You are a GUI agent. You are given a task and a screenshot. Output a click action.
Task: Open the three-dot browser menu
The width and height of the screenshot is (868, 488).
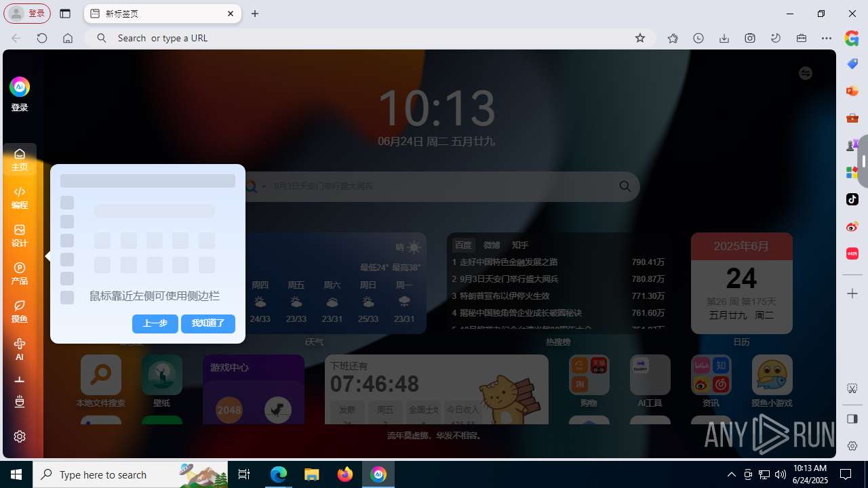coord(827,38)
